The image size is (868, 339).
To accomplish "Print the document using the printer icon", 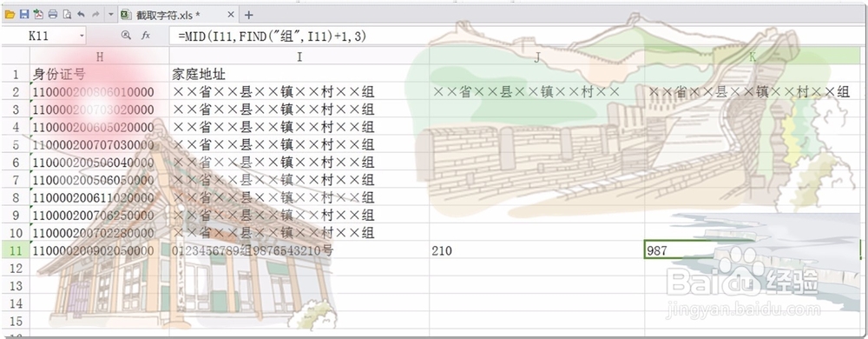I will [x=53, y=15].
